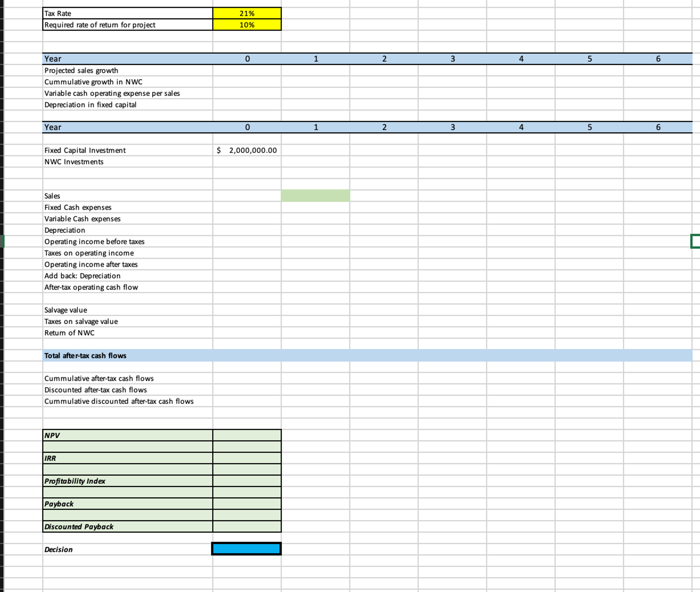The height and width of the screenshot is (592, 700).
Task: Select the Salvage value label cell
Action: point(66,310)
